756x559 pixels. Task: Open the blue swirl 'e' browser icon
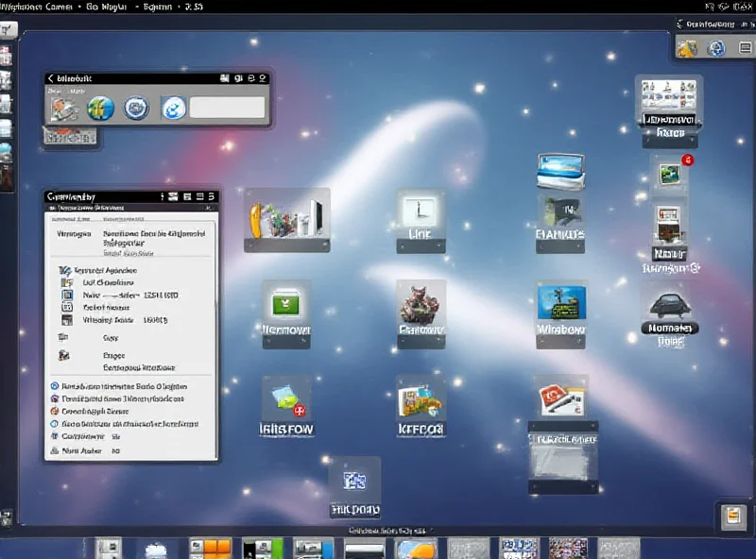[173, 108]
